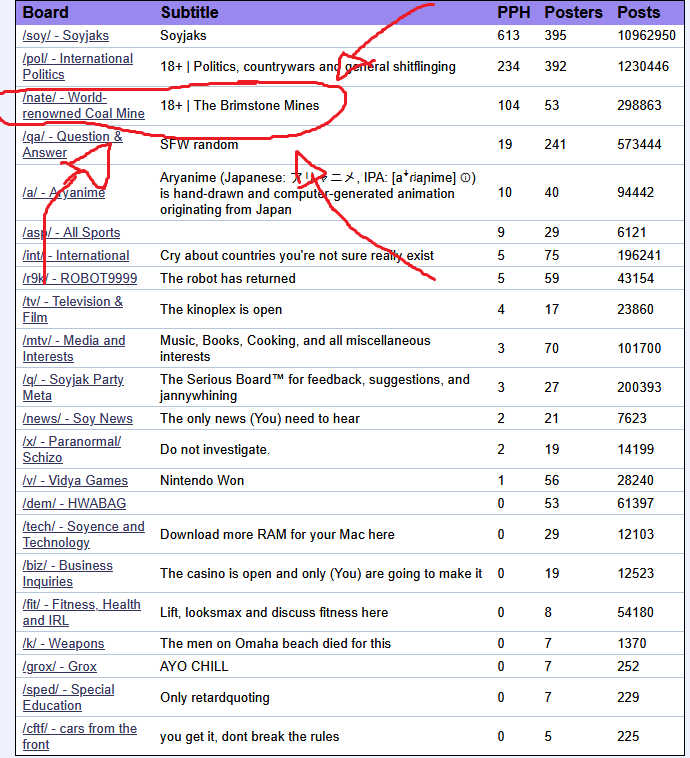
Task: Open the /nate/ World-renowned Coal Mine board
Action: [84, 105]
